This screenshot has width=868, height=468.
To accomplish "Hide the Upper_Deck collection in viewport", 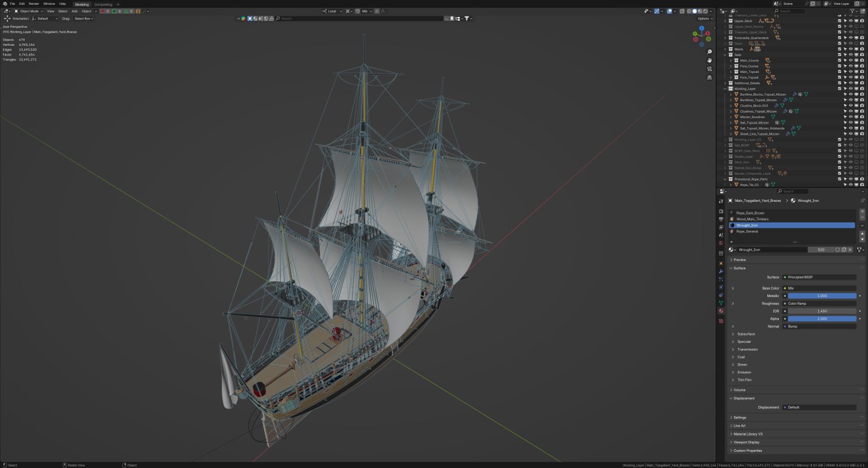I will [x=851, y=21].
